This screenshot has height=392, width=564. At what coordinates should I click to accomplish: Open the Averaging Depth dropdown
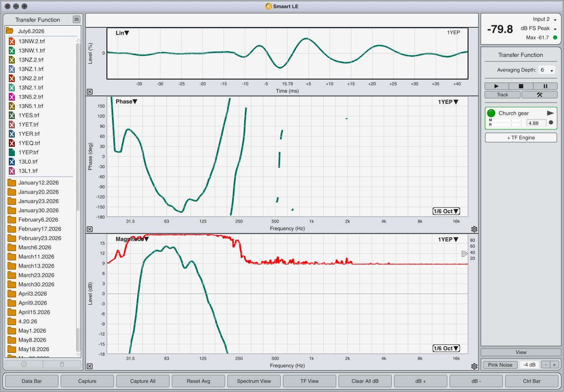(x=547, y=70)
